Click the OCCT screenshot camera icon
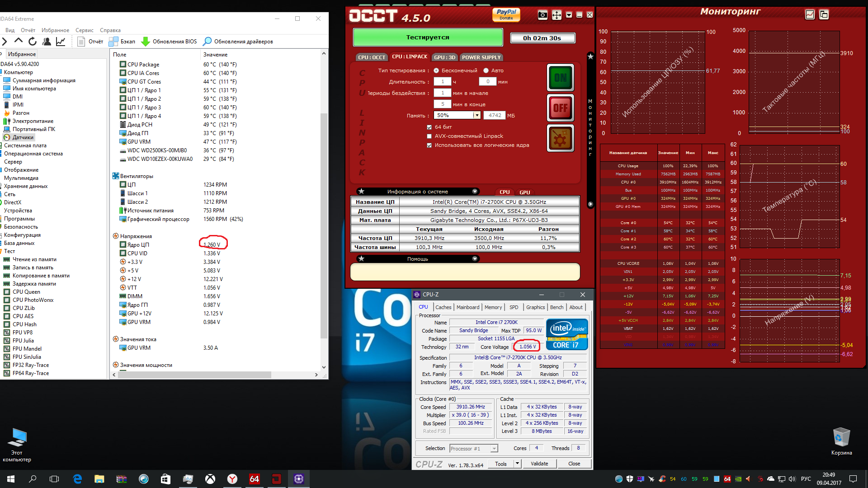 tap(542, 15)
